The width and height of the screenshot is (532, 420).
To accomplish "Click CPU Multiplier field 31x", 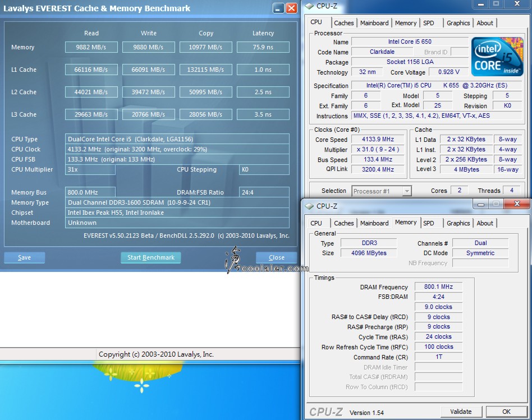I will (x=90, y=169).
